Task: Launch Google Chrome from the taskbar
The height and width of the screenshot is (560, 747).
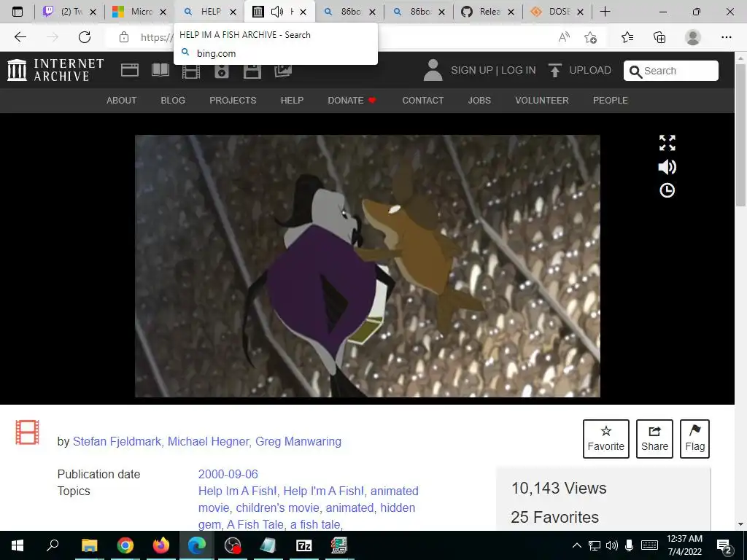Action: [125, 545]
